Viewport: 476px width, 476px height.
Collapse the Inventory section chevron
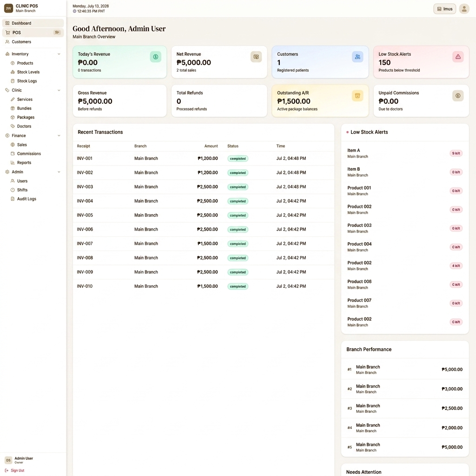click(x=59, y=54)
